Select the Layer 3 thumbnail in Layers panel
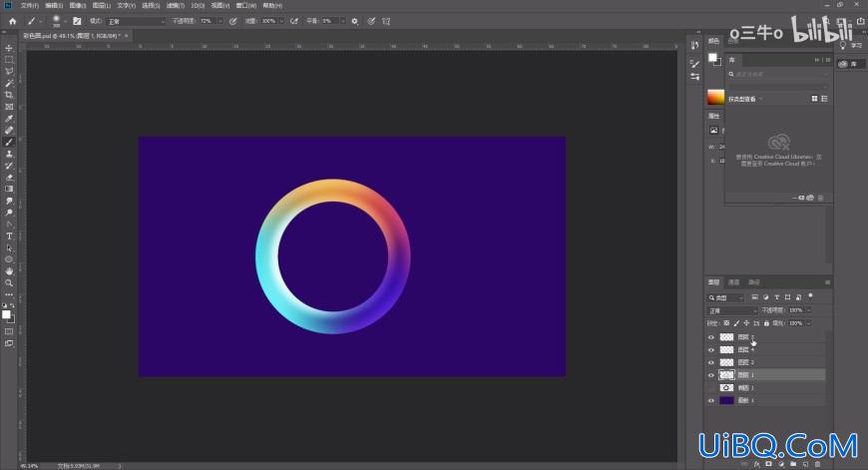868x470 pixels. point(727,362)
